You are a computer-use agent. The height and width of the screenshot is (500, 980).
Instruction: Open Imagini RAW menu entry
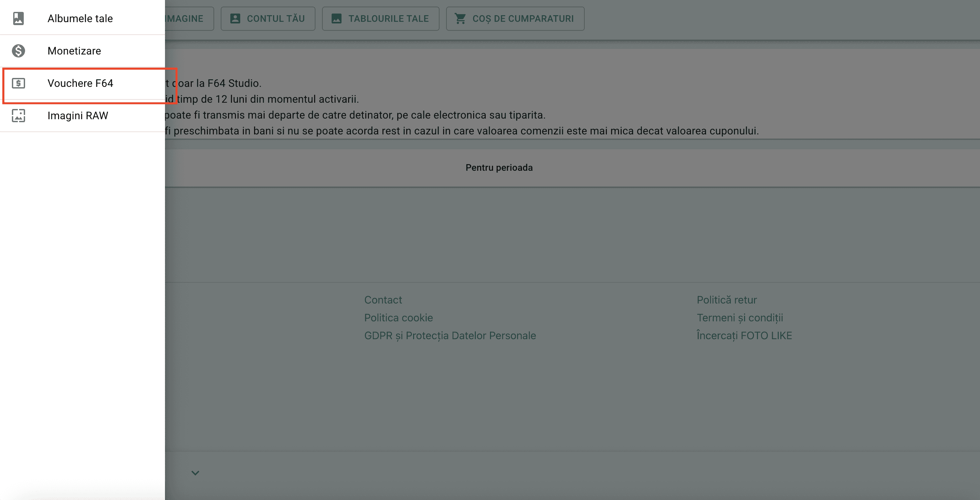(x=82, y=115)
